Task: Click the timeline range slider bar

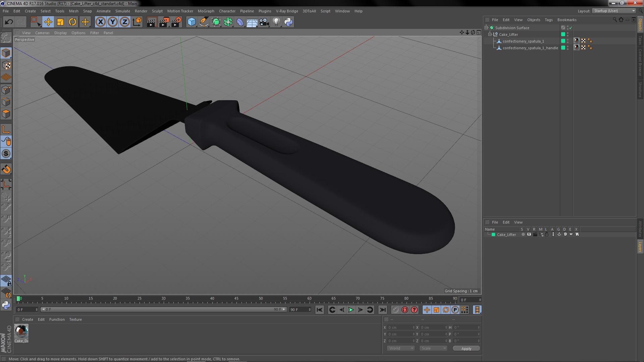Action: coord(164,309)
